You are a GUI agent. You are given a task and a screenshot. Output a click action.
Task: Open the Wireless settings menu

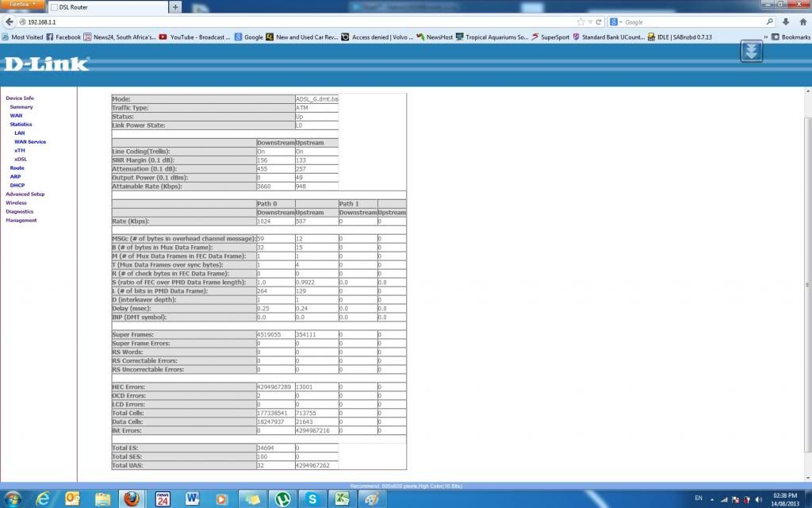coord(16,202)
